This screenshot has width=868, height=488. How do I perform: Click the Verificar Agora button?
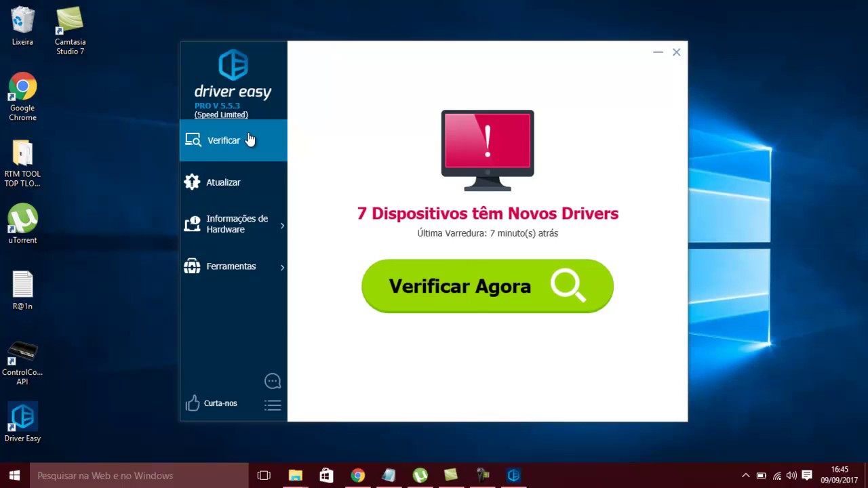[x=488, y=286]
